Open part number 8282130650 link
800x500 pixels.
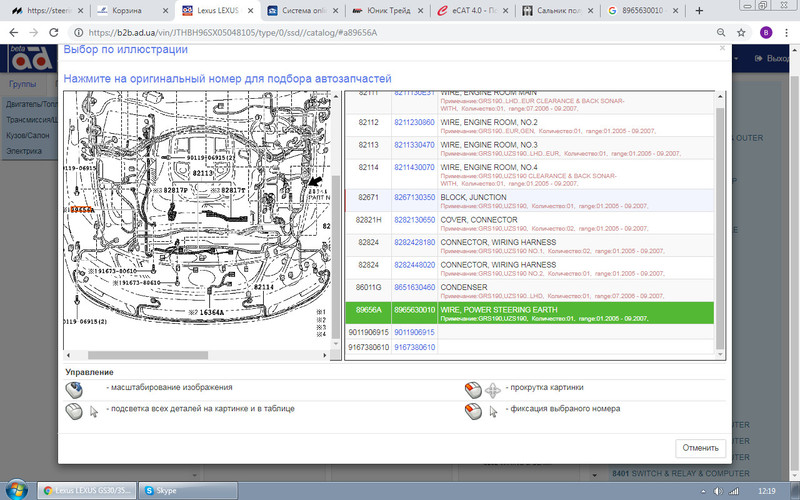tap(414, 220)
